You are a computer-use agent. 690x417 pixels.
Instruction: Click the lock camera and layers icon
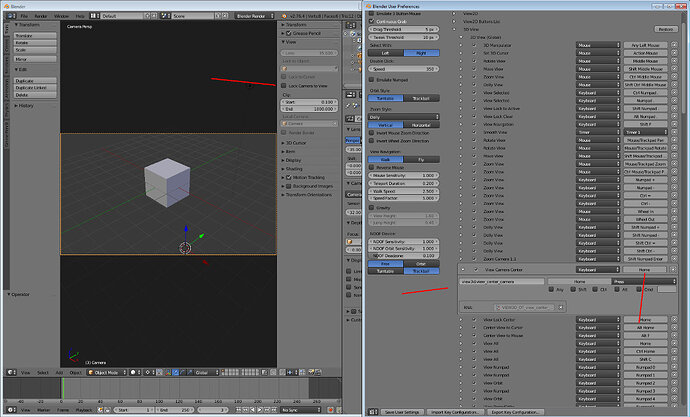click(264, 372)
